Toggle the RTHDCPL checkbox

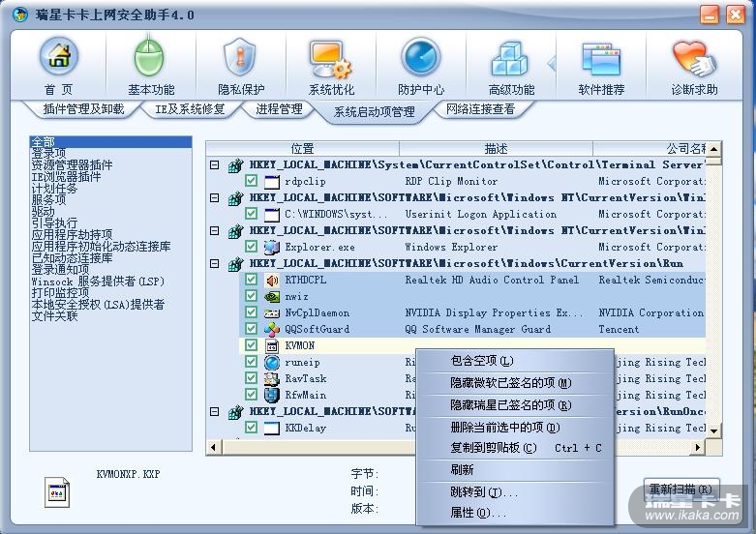click(x=251, y=280)
